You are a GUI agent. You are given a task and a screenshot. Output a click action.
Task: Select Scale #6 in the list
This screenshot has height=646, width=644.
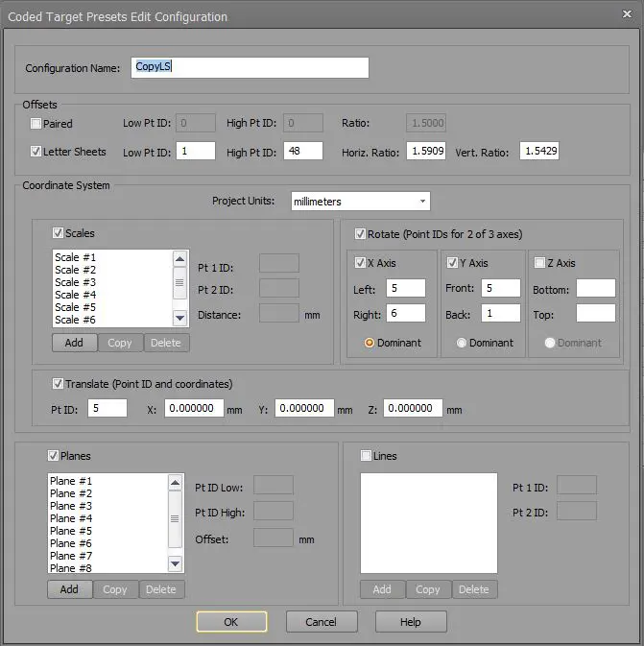76,320
